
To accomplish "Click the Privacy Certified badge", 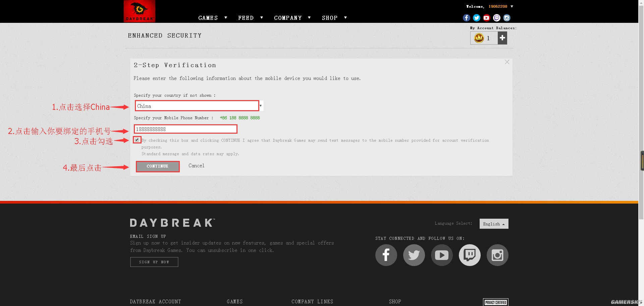I will (x=496, y=302).
